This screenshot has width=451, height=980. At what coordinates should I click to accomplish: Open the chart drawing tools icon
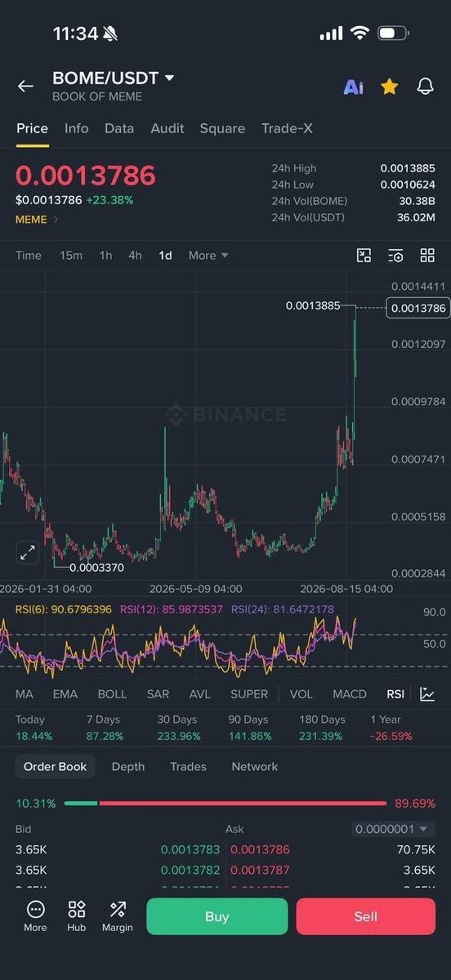tap(364, 256)
